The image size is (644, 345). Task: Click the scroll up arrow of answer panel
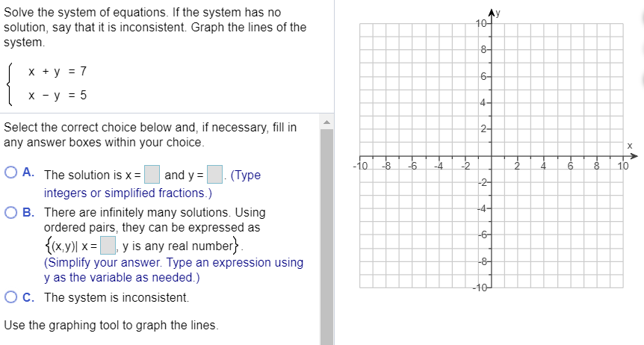pos(326,122)
